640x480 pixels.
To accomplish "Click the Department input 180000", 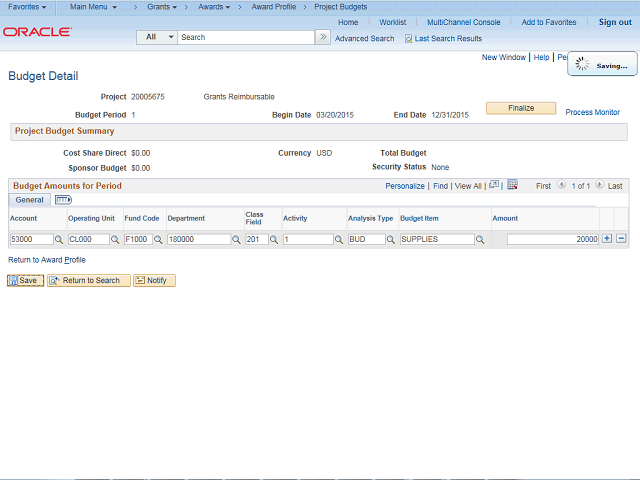I will click(x=199, y=239).
